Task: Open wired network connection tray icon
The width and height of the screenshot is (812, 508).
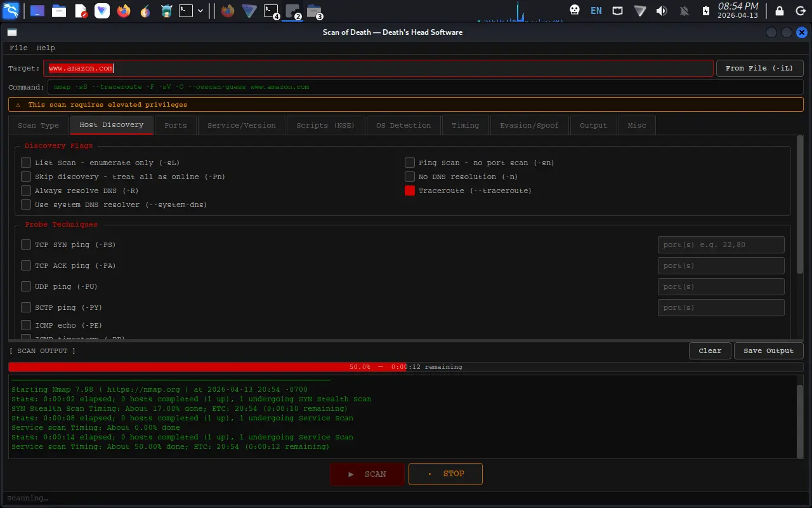Action: pyautogui.click(x=617, y=10)
